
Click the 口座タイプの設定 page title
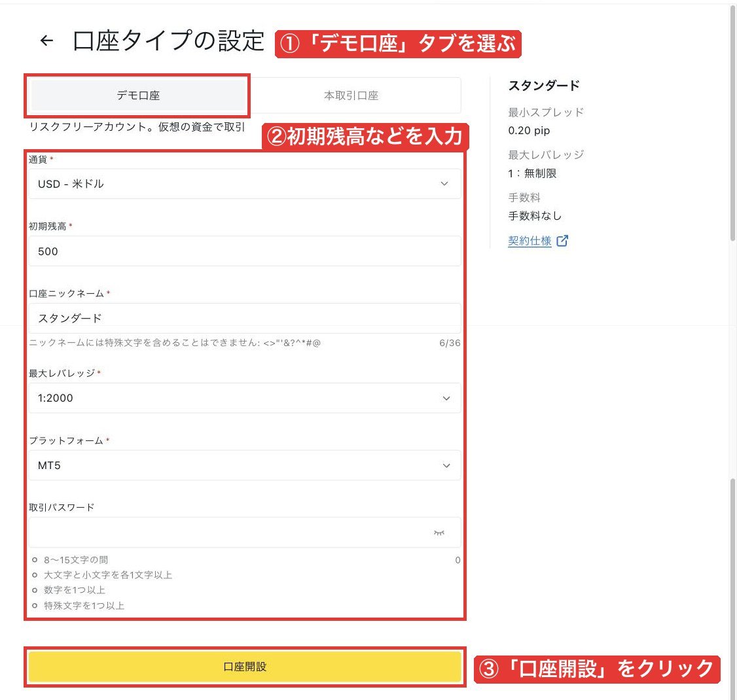tap(169, 41)
